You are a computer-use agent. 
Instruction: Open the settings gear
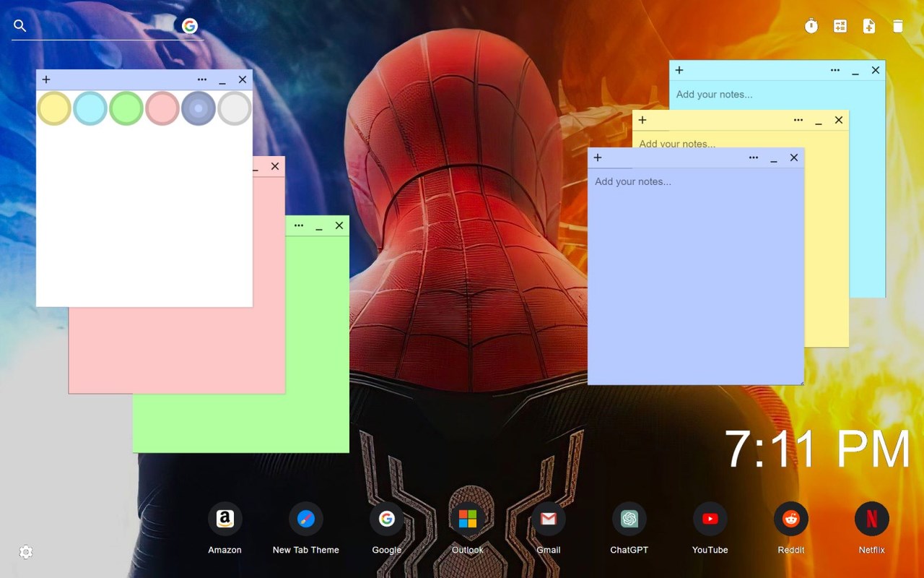[x=26, y=552]
